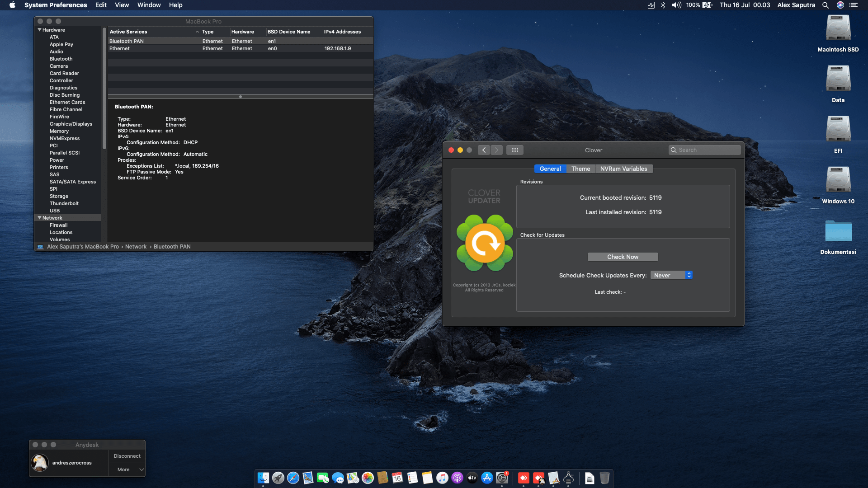Open the App Store from the Dock
This screenshot has width=868, height=488.
pos(487,478)
